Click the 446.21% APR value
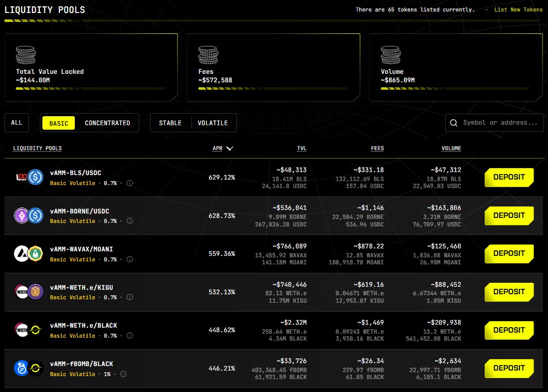This screenshot has height=392, width=548. click(x=221, y=368)
